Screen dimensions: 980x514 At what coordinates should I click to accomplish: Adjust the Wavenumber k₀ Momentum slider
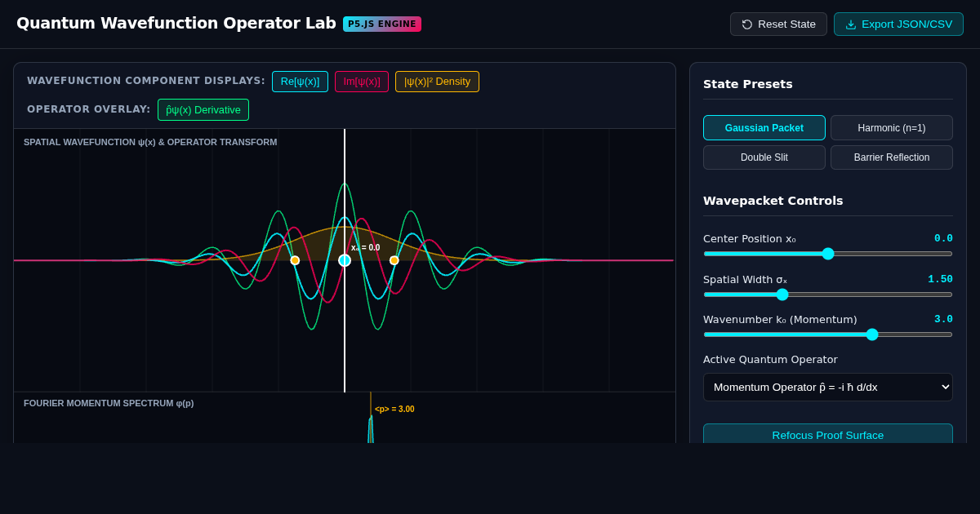[828, 335]
